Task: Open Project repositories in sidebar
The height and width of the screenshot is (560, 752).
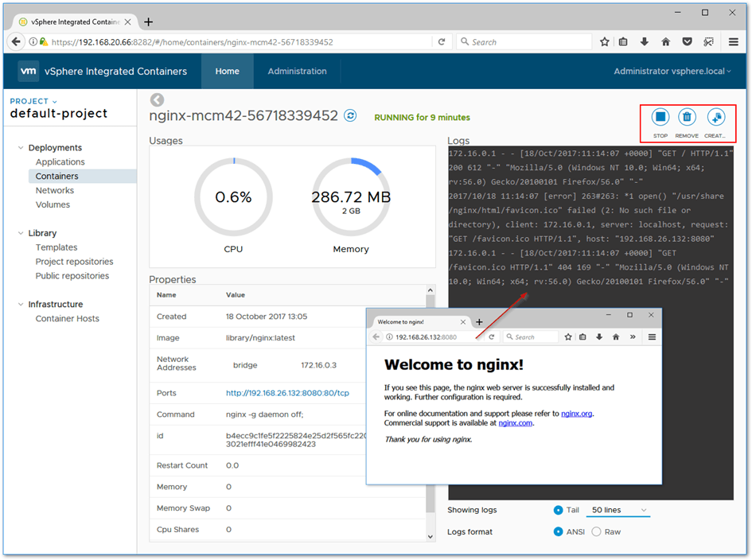Action: pos(74,261)
